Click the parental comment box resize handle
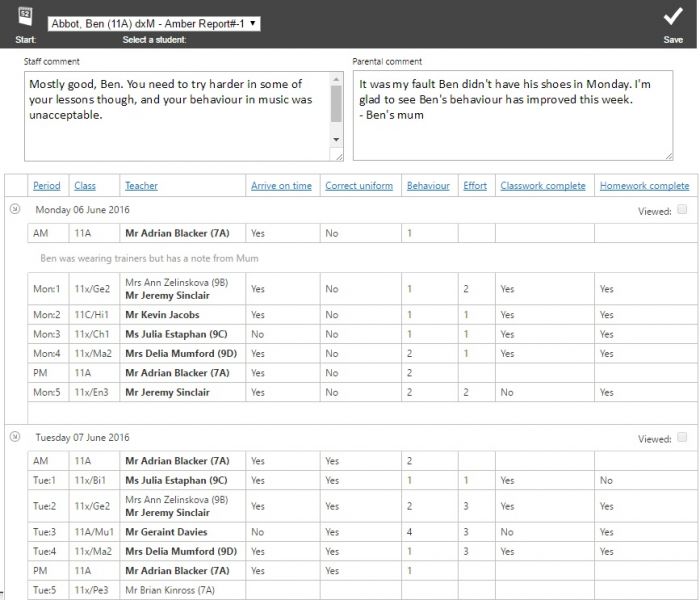This screenshot has width=700, height=600. (x=668, y=155)
